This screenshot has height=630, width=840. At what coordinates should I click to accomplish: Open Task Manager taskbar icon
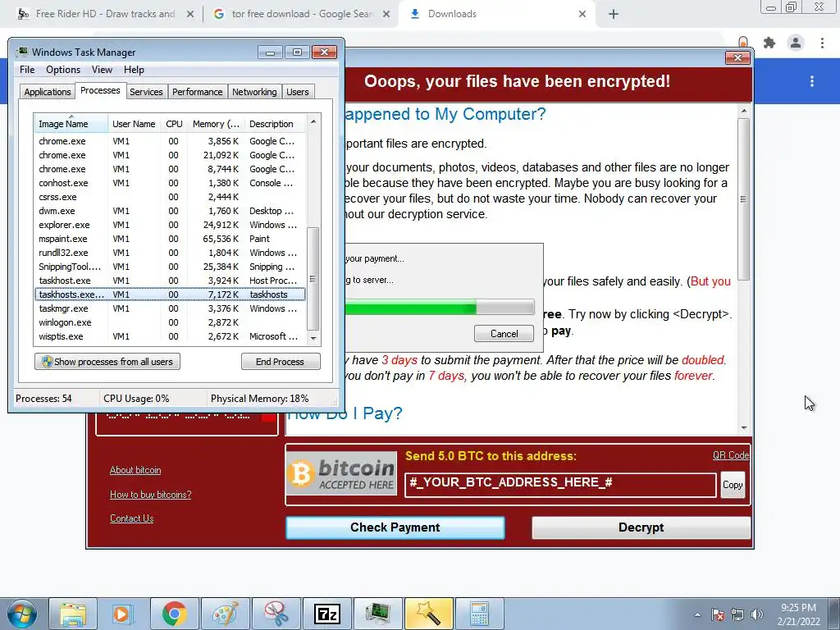[x=378, y=614]
